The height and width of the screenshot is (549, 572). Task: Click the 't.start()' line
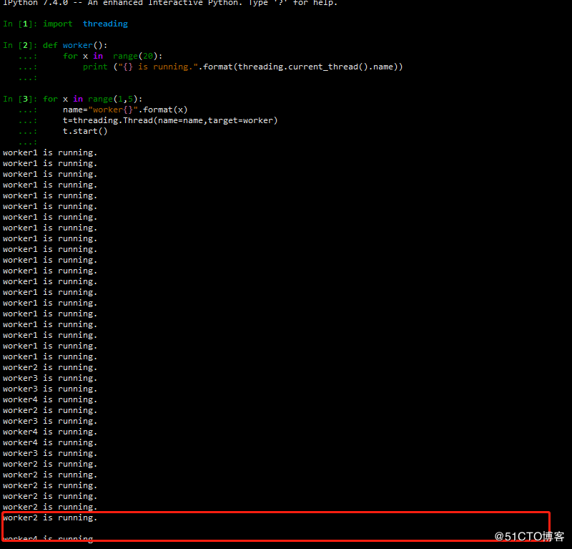point(85,131)
